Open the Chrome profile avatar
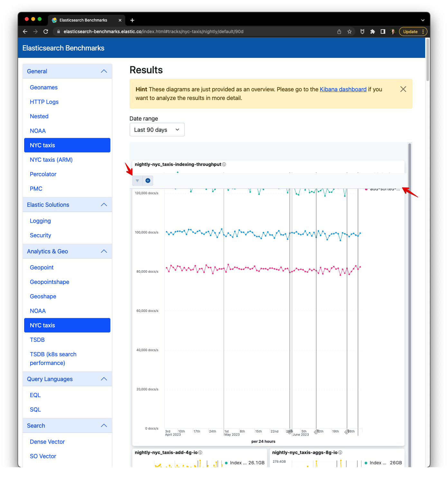The height and width of the screenshot is (491, 448). [x=393, y=32]
